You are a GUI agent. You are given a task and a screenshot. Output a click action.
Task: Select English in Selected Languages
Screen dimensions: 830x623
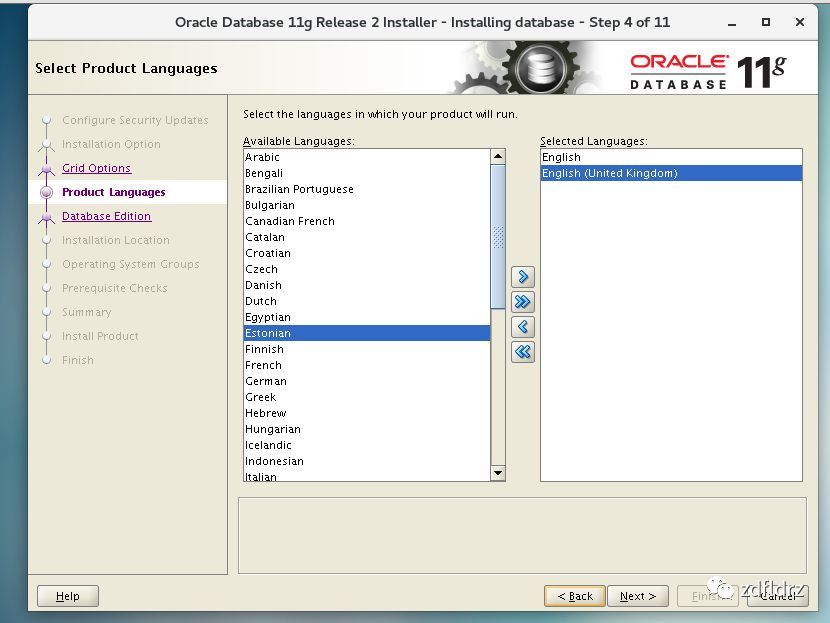[671, 157]
